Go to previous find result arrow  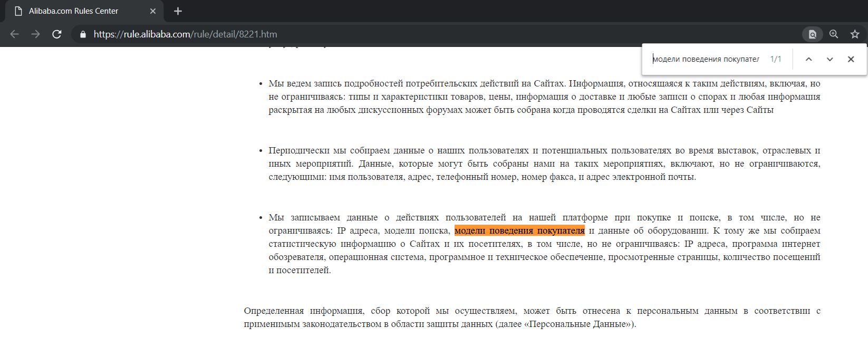808,59
